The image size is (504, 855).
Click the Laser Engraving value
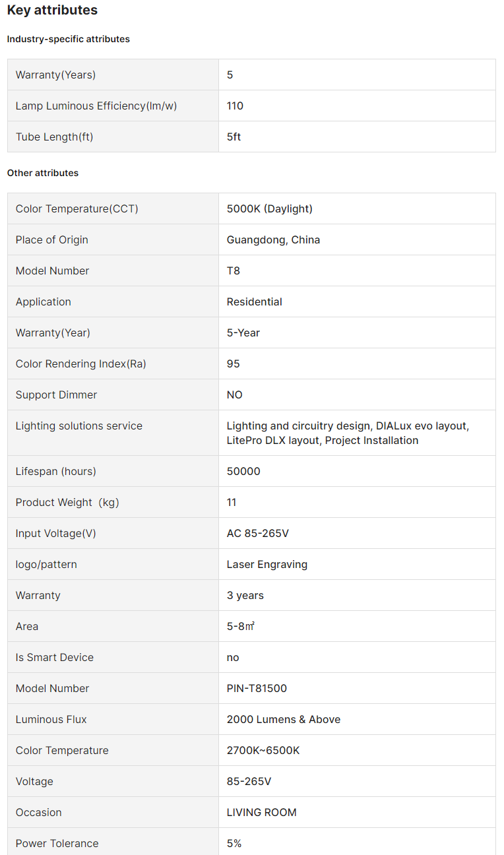point(267,564)
